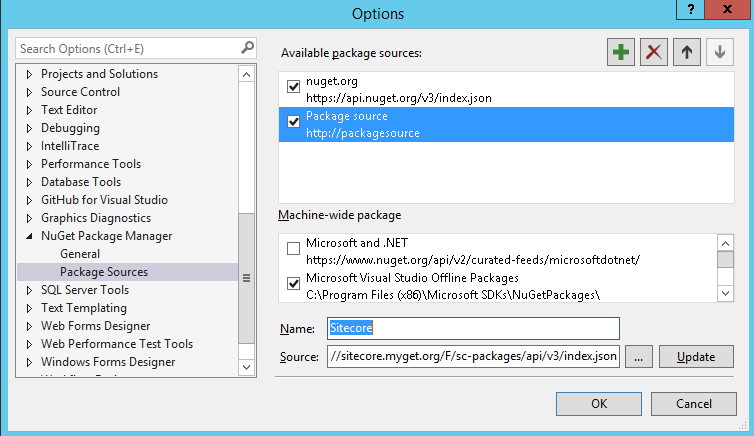Uncheck the nuget.org package source
The height and width of the screenshot is (436, 754).
click(x=294, y=87)
